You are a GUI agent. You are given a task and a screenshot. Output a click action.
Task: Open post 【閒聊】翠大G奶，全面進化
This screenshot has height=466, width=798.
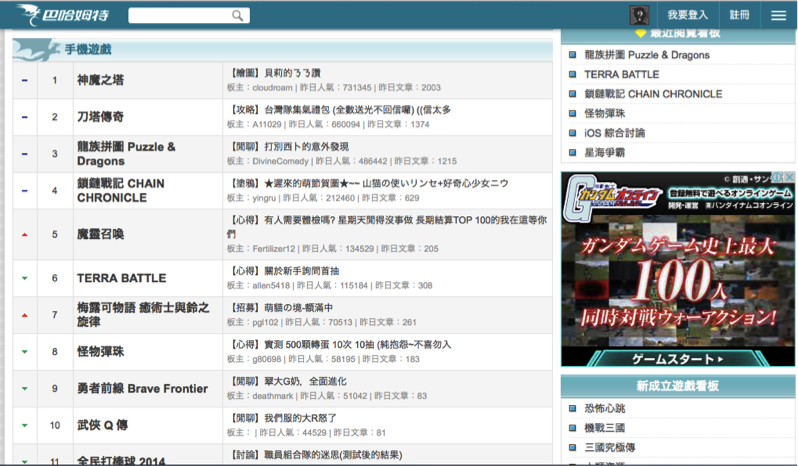pyautogui.click(x=287, y=381)
